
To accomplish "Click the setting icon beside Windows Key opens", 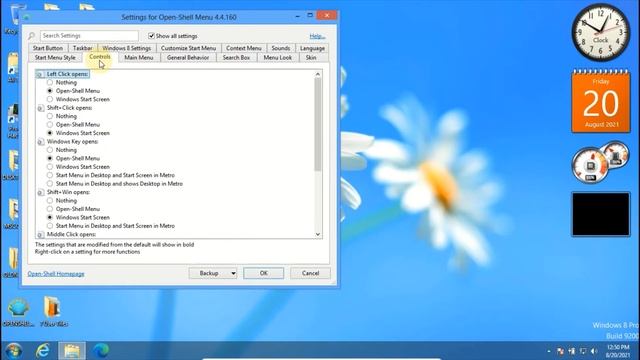I will tap(40, 142).
